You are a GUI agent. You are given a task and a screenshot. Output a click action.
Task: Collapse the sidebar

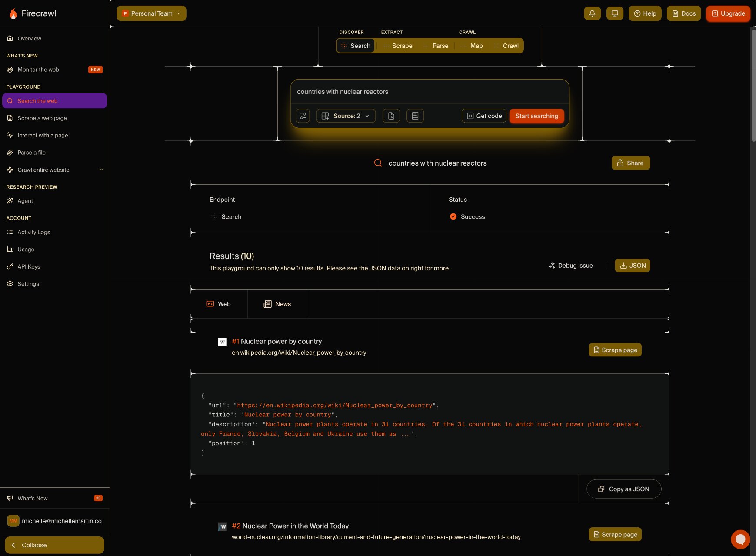click(x=55, y=545)
